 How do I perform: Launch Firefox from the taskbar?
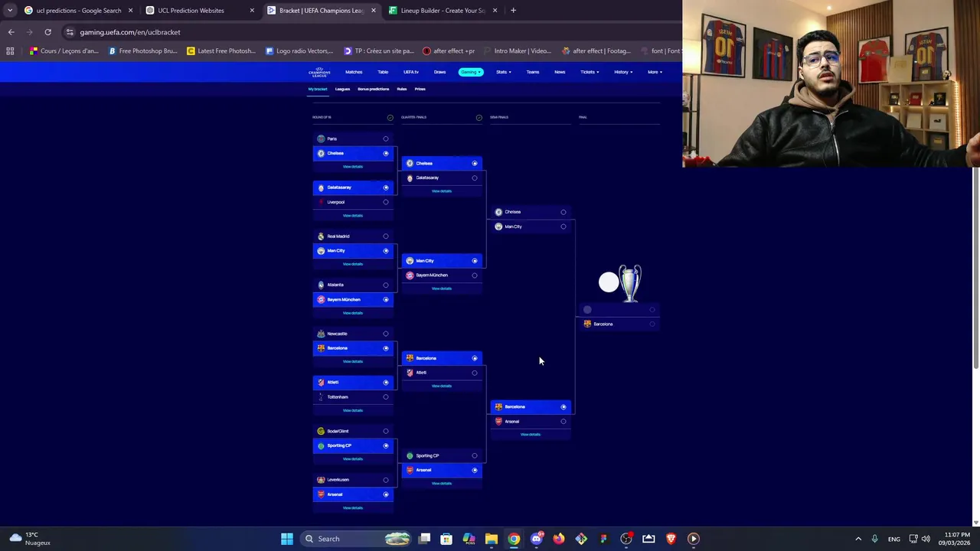559,539
